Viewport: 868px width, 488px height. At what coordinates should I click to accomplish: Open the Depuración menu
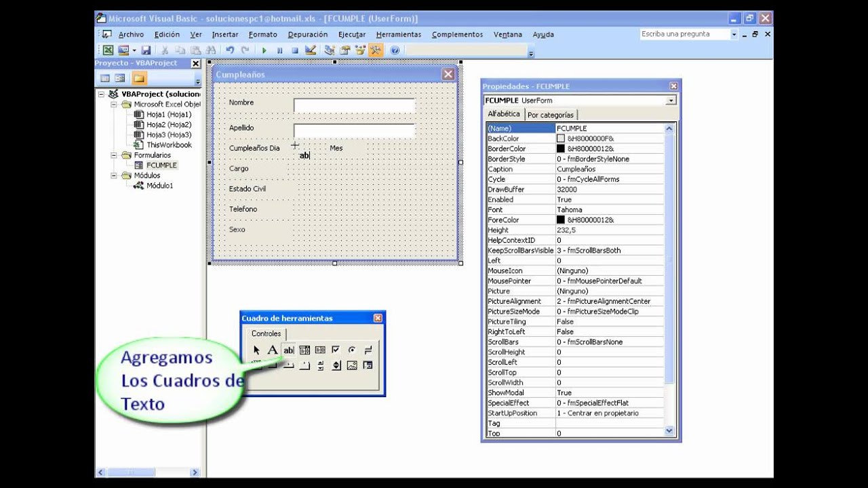point(308,35)
